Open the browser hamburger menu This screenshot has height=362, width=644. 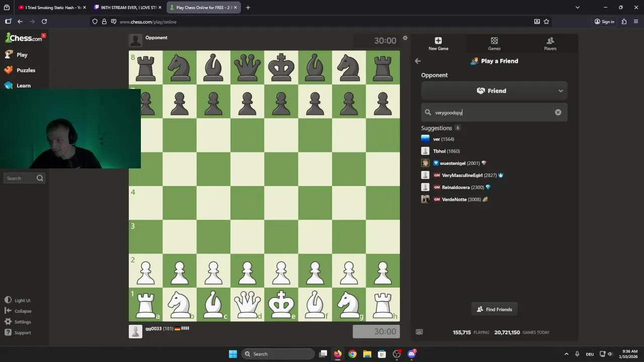coord(636,22)
